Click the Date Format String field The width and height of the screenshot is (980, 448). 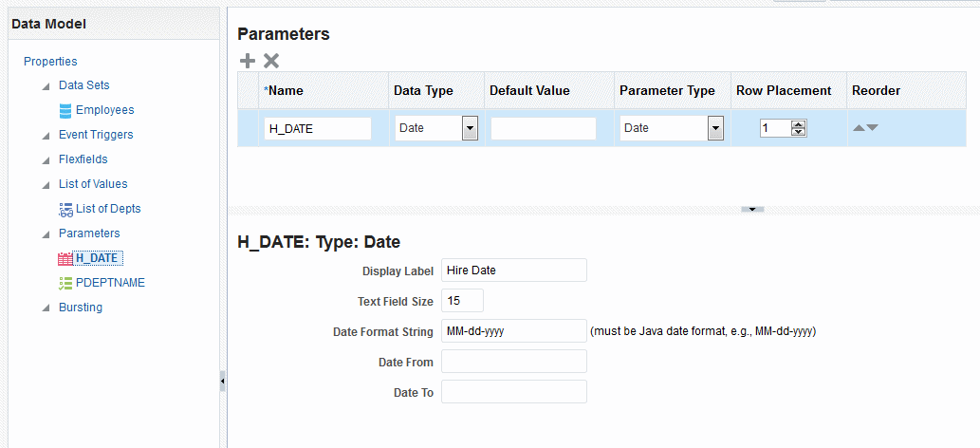tap(513, 331)
